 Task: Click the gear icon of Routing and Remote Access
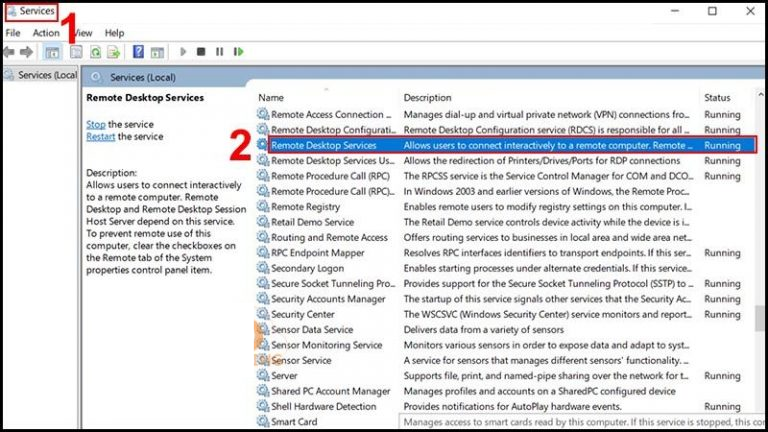tap(263, 237)
